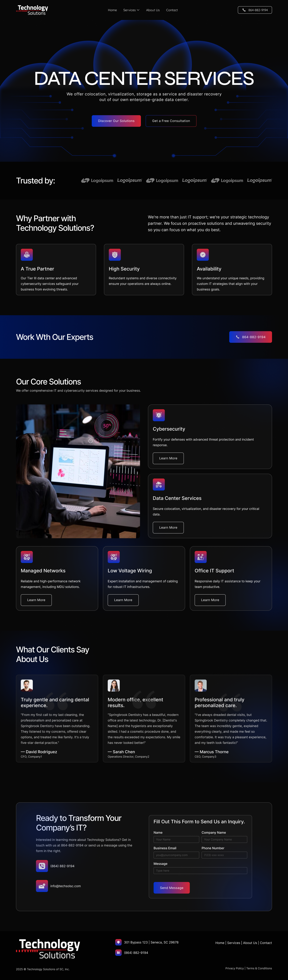Screen dimensions: 288x980
Task: Click the footer Services link
Action: (x=233, y=943)
